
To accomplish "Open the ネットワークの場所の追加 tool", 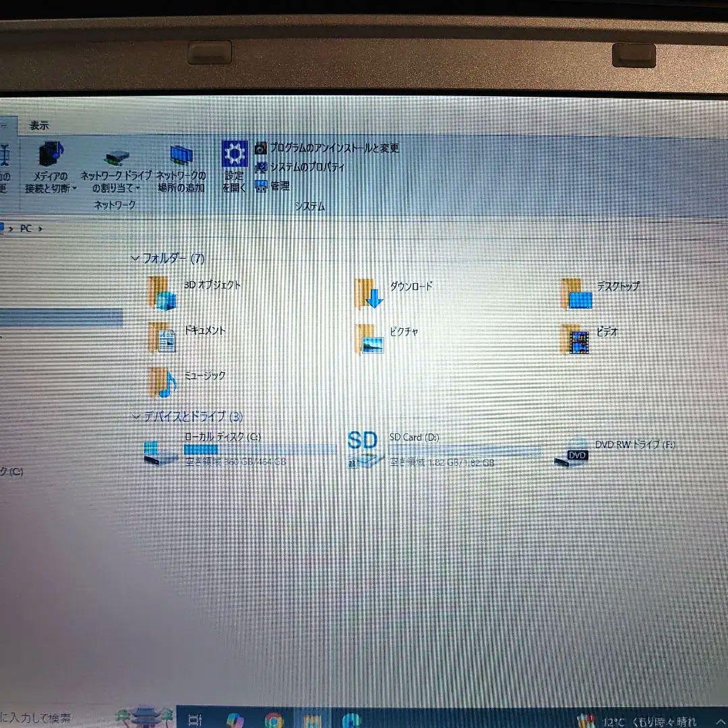I will click(x=181, y=156).
